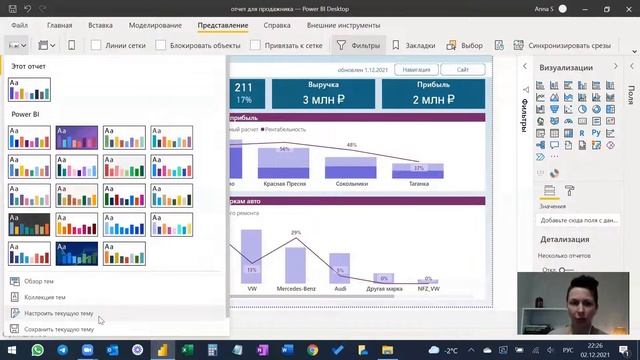This screenshot has height=360, width=640.
Task: Open WhatsApp from the taskbar
Action: point(38,350)
